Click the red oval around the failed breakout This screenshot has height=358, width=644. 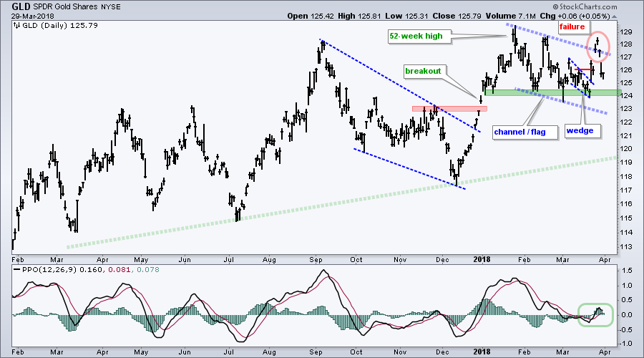pos(597,46)
